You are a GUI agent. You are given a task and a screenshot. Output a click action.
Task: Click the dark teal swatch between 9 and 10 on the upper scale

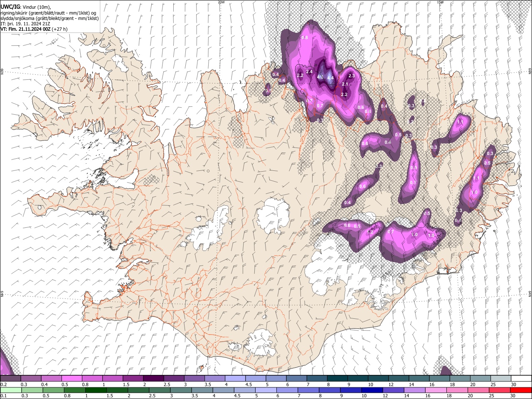pos(358,378)
